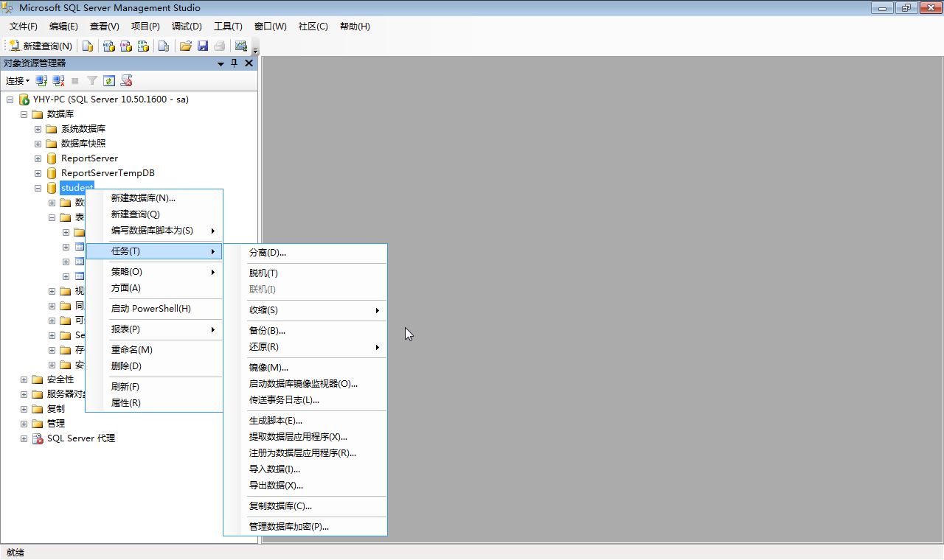Open the toolbar options overflow arrow
This screenshot has width=944, height=560.
255,50
